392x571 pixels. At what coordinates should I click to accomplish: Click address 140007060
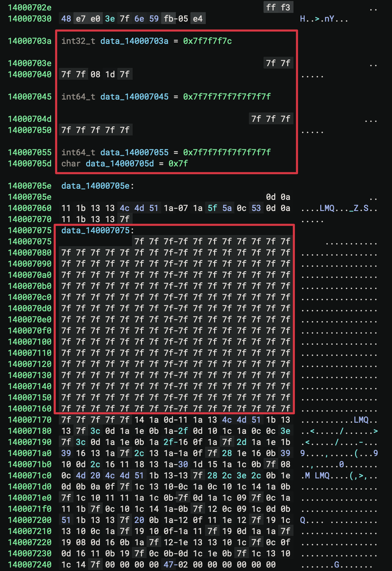point(30,208)
